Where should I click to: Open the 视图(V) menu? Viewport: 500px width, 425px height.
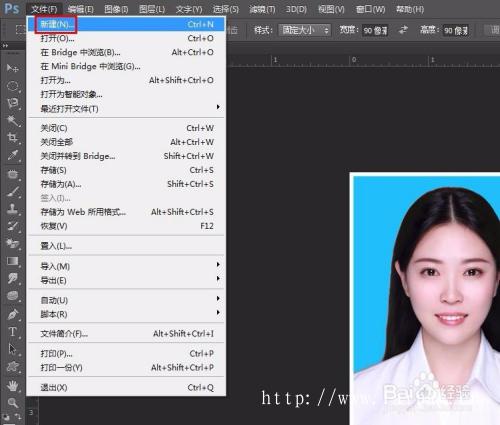(331, 9)
